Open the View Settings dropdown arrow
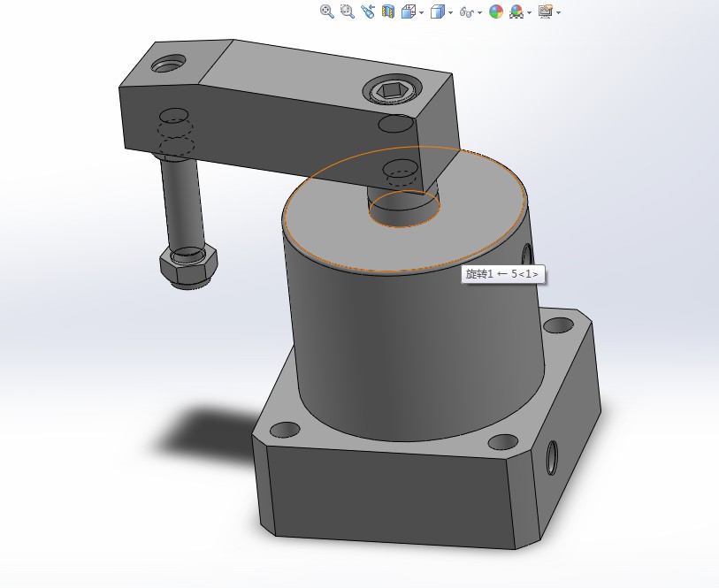The height and width of the screenshot is (588, 719). (559, 12)
